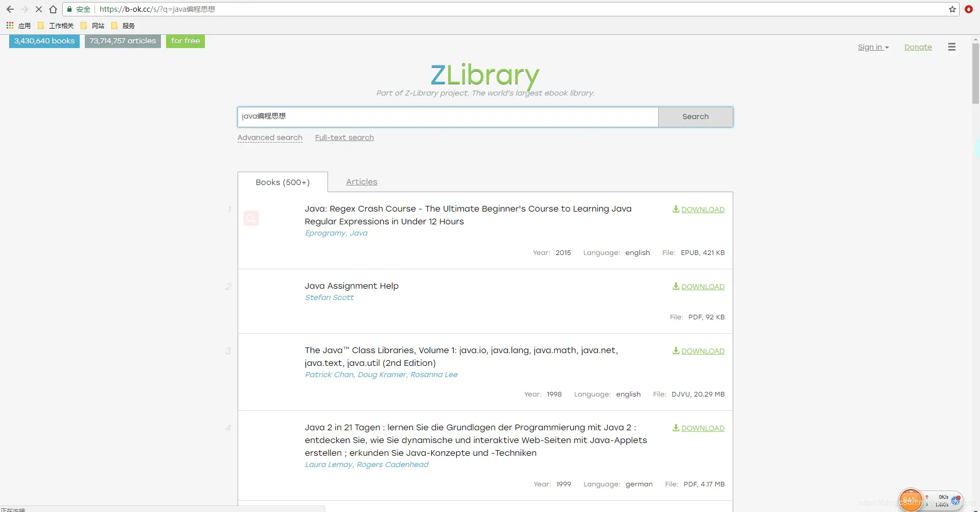Click the 3,430,640 books badge

[44, 41]
